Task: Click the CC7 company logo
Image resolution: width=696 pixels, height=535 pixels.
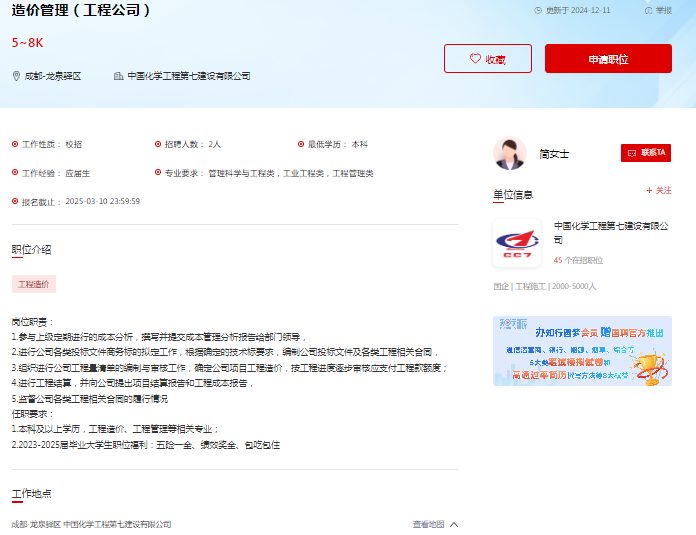Action: 517,243
